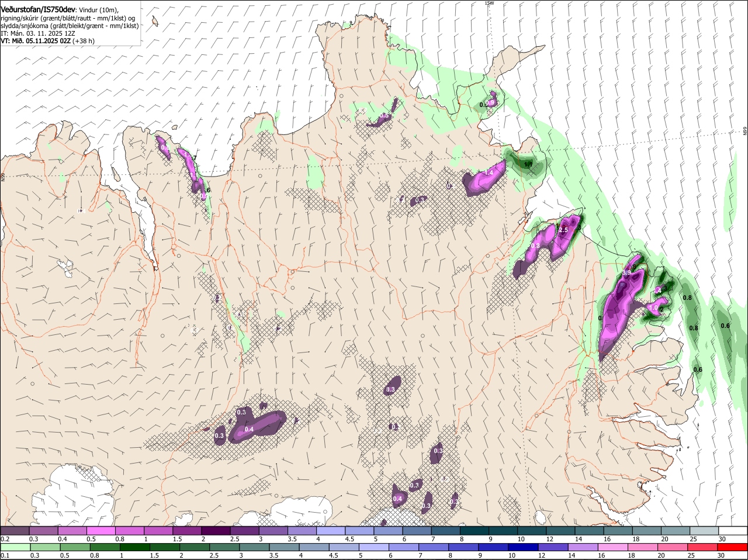This screenshot has width=748, height=560.
Task: Pick the 12 teal swatch, upper legend row
Action: coord(561,530)
